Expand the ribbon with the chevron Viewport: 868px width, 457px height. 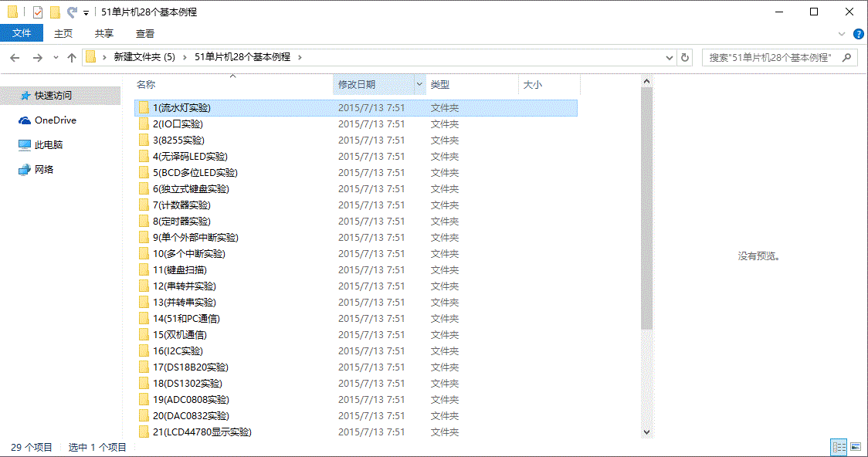[x=842, y=34]
